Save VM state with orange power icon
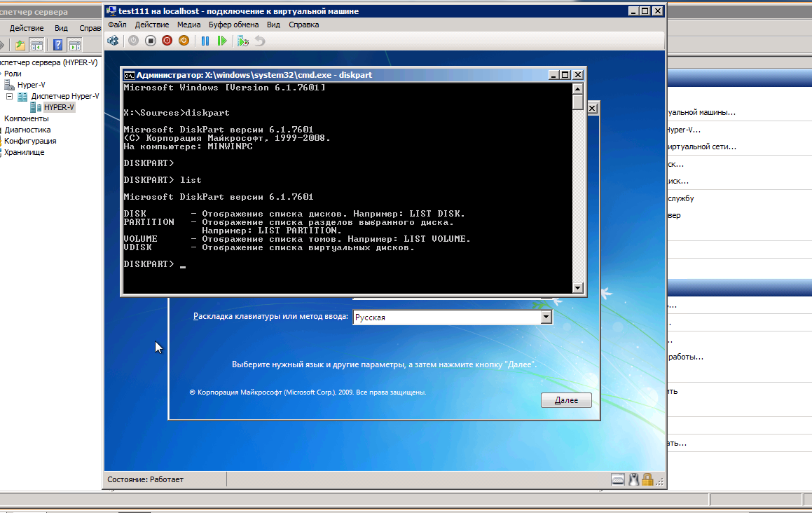Image resolution: width=812 pixels, height=513 pixels. (184, 41)
